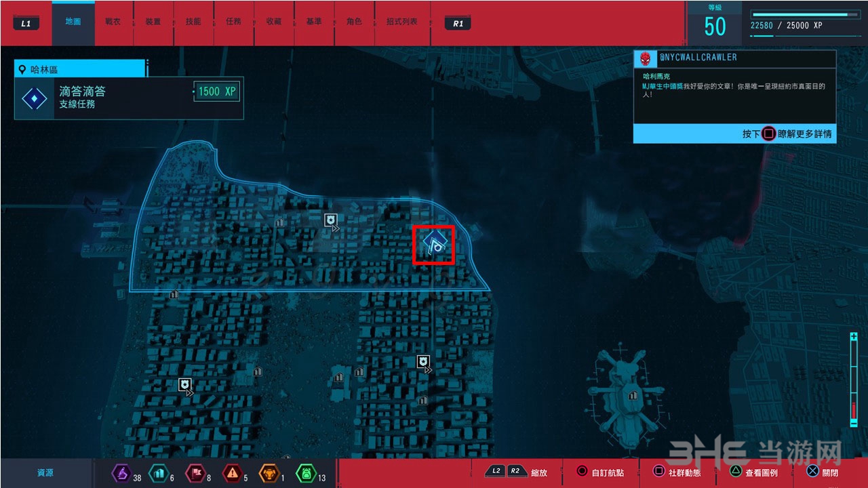Screen dimensions: 868x488
Task: Click the purple research token icon
Action: tap(121, 473)
